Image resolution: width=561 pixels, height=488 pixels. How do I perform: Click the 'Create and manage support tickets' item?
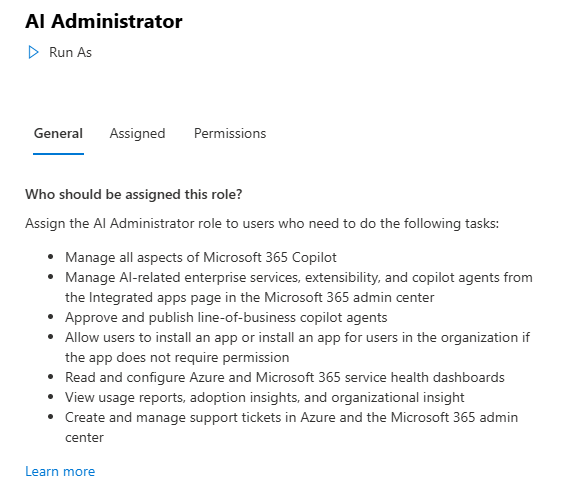pos(292,428)
